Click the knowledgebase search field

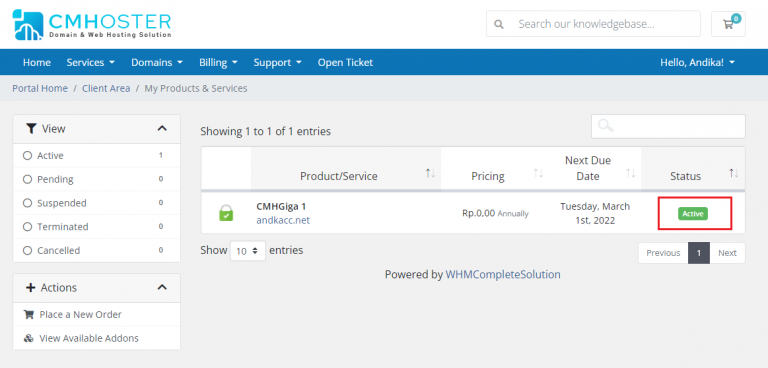click(593, 24)
